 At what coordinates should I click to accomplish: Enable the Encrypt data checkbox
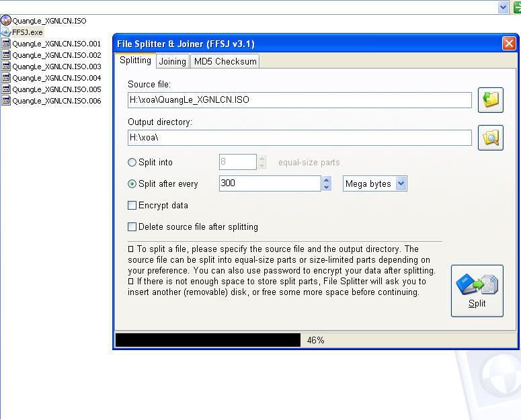pos(132,206)
